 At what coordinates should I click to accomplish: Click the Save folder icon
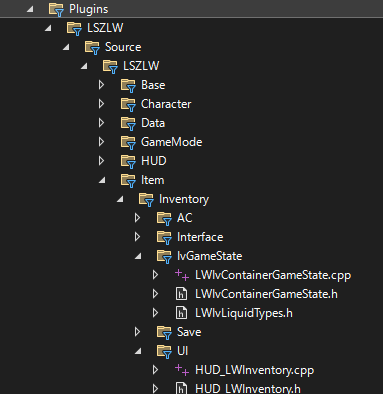(164, 332)
